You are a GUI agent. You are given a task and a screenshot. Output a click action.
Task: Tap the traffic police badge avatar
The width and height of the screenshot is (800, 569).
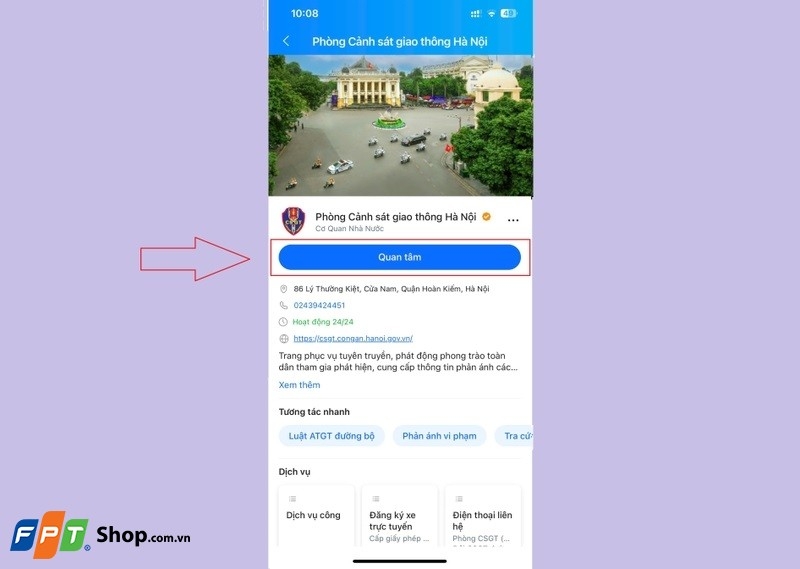coord(293,220)
